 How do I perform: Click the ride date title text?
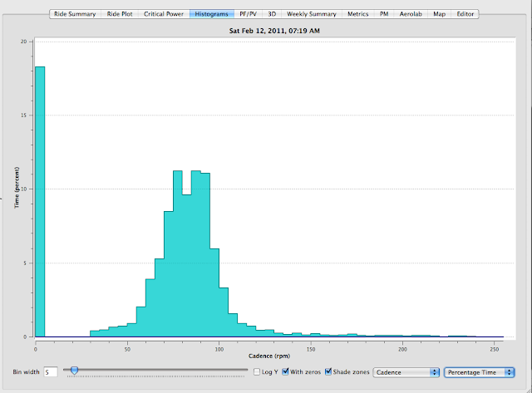(274, 31)
